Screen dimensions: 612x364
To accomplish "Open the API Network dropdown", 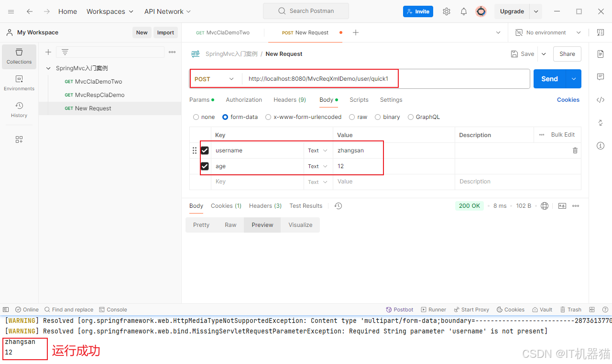I will point(167,11).
